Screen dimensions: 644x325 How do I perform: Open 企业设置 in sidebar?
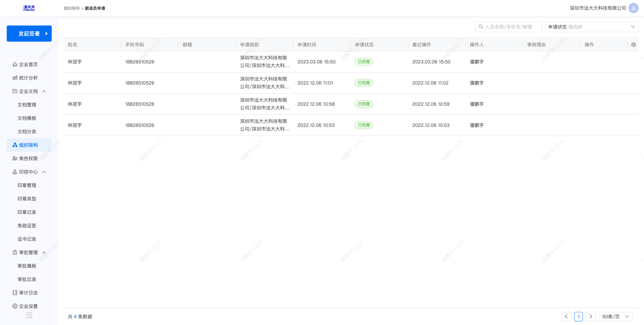tap(28, 306)
